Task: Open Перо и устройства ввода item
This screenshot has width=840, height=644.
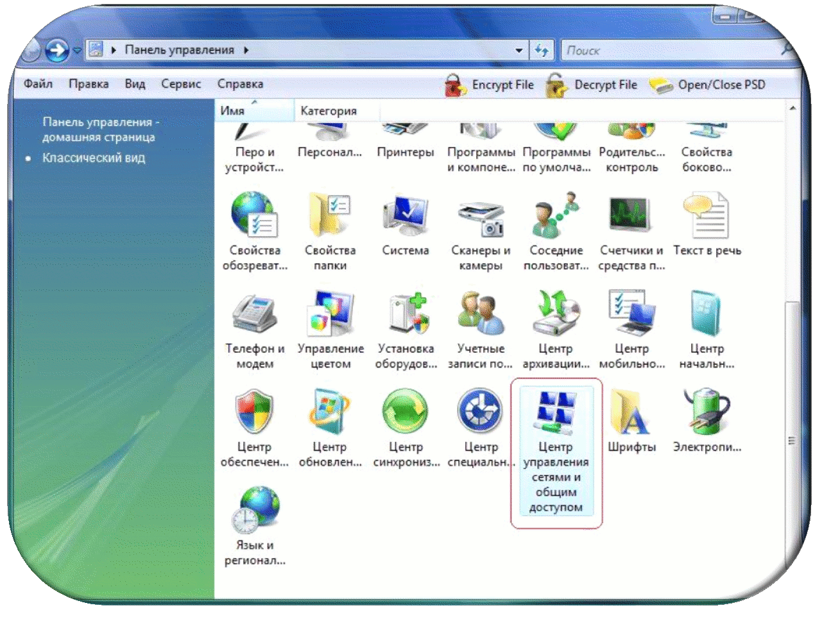Action: coord(255,148)
